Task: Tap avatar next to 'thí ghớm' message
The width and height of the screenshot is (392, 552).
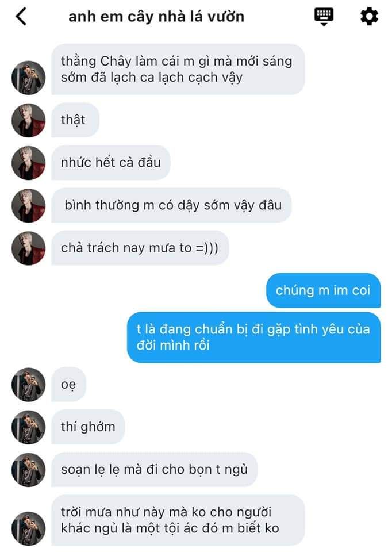Action: click(29, 427)
